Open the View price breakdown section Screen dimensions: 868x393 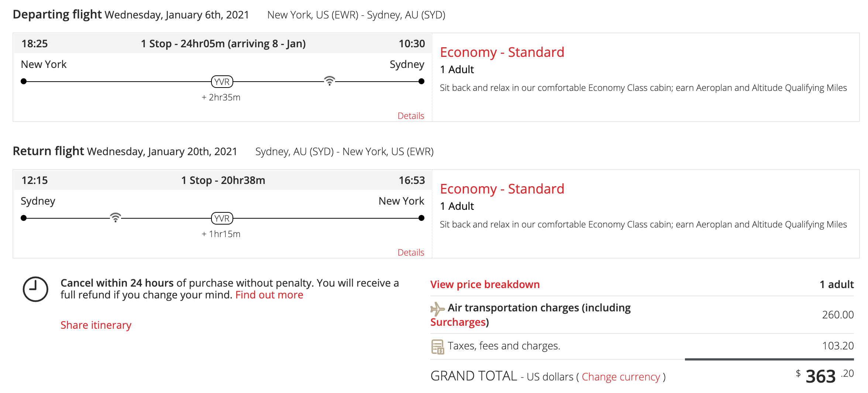[x=485, y=284]
